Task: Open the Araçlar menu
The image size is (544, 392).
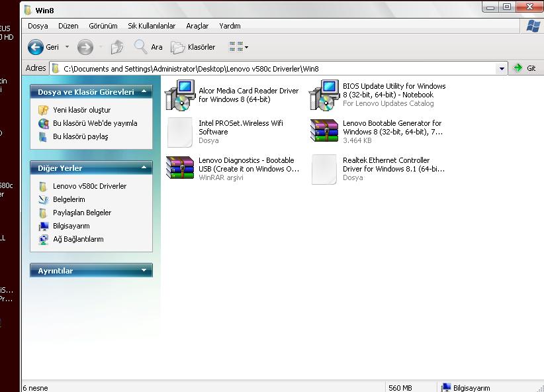Action: 197,26
